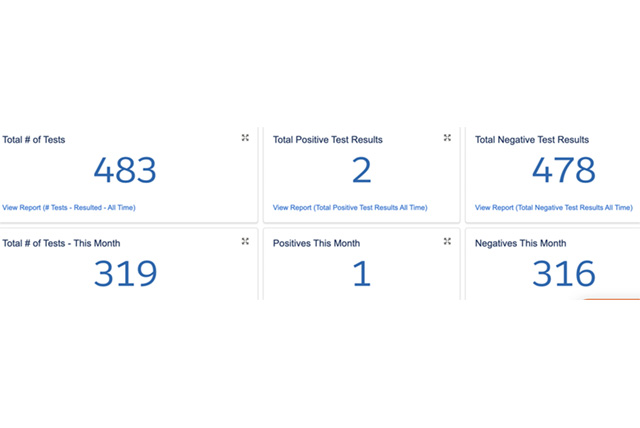Click the "Negatives This Month" card title
The height and width of the screenshot is (428, 640).
(x=520, y=243)
